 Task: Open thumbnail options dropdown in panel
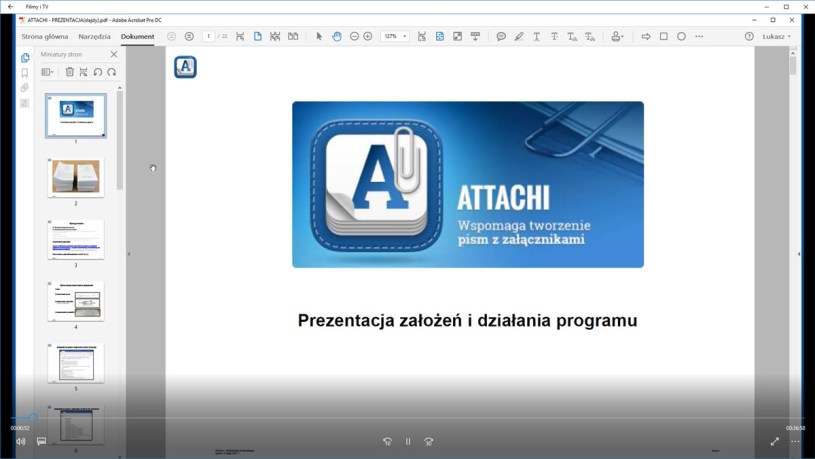pyautogui.click(x=47, y=72)
